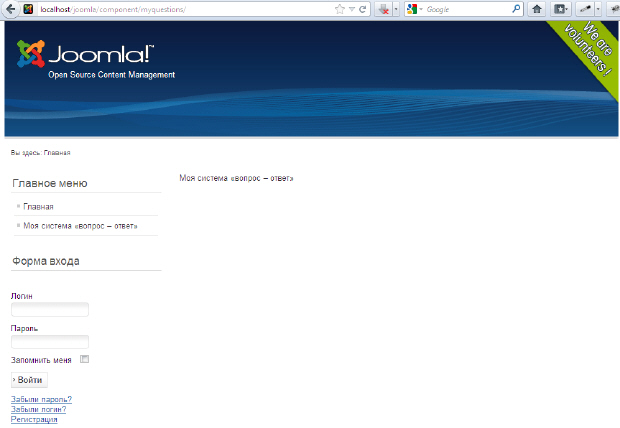Focus the Логин input field
The height and width of the screenshot is (428, 620).
[50, 310]
